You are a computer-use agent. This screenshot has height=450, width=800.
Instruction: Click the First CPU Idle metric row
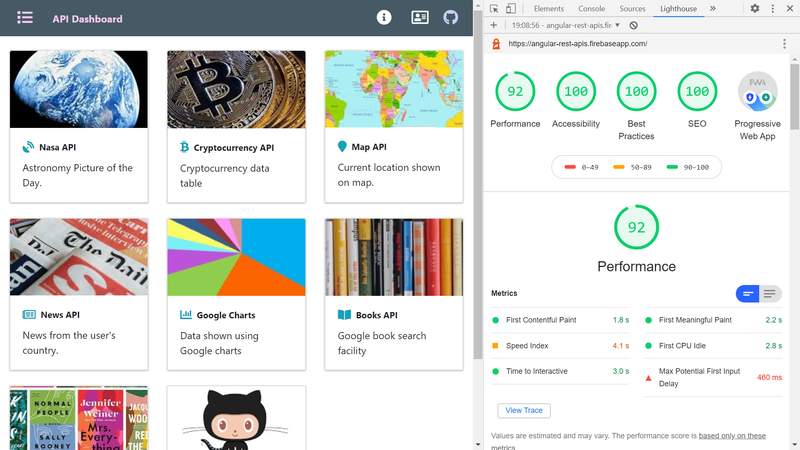pos(713,345)
